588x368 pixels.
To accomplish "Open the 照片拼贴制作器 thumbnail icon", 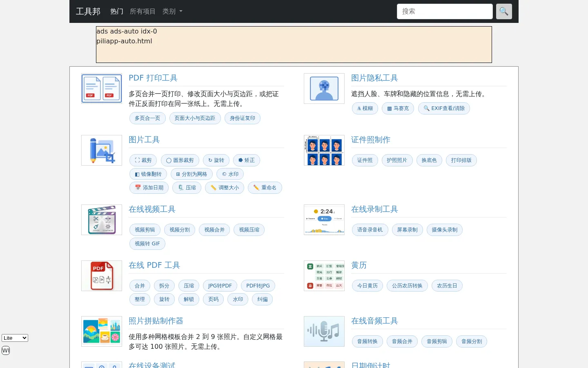I will point(102,332).
